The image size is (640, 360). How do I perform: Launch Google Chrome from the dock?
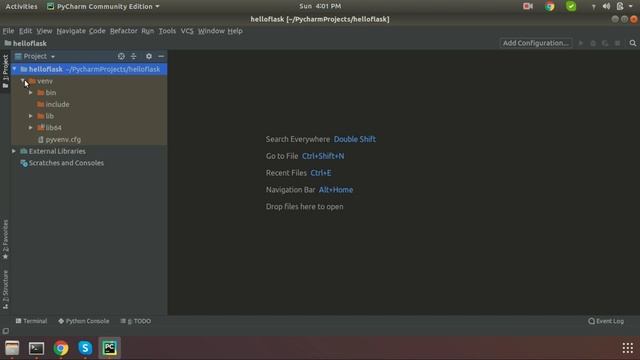[61, 348]
